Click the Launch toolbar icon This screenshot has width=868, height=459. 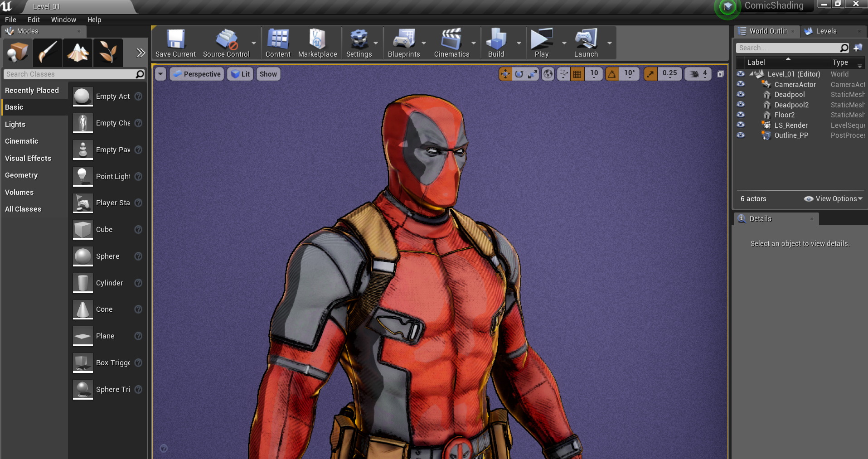click(586, 43)
